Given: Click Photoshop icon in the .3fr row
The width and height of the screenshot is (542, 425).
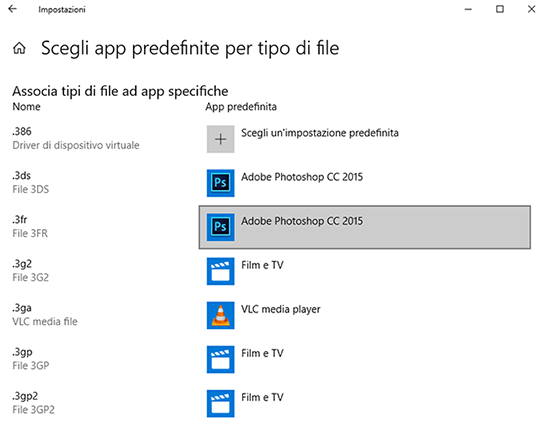Looking at the screenshot, I should [221, 227].
